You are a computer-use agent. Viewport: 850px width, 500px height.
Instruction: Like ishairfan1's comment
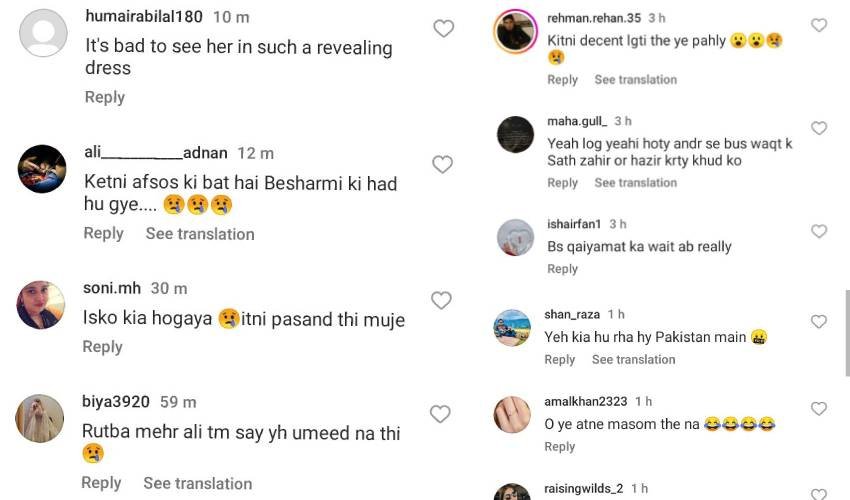[819, 231]
